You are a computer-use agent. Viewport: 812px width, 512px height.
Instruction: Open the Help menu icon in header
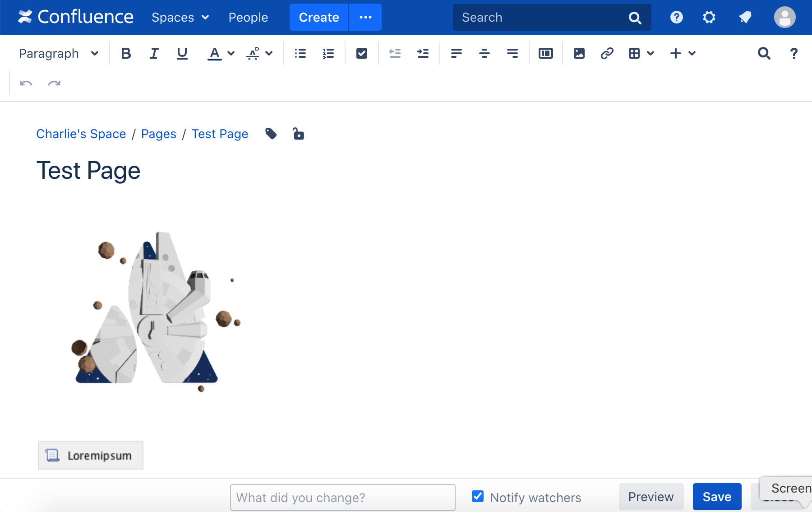pos(676,17)
